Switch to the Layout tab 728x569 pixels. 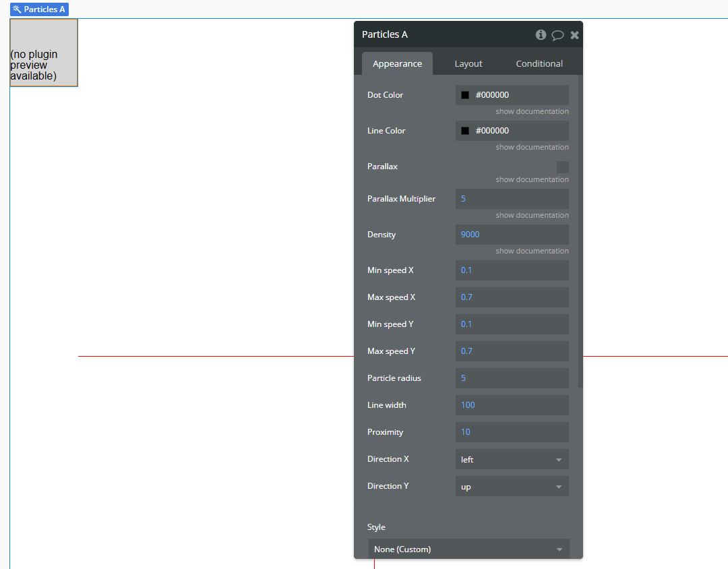(468, 63)
